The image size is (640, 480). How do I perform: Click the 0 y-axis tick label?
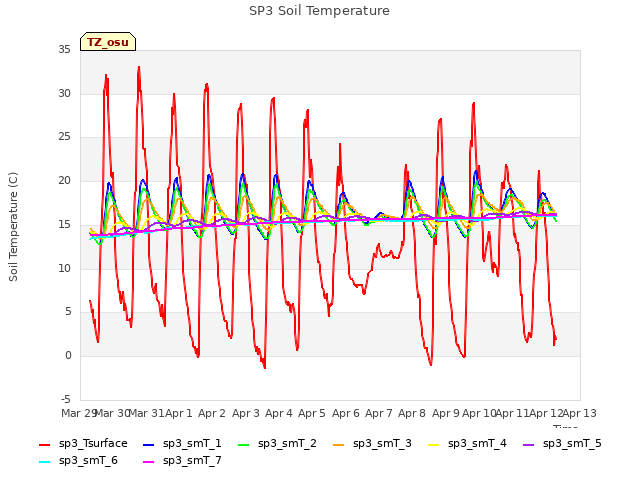68,356
